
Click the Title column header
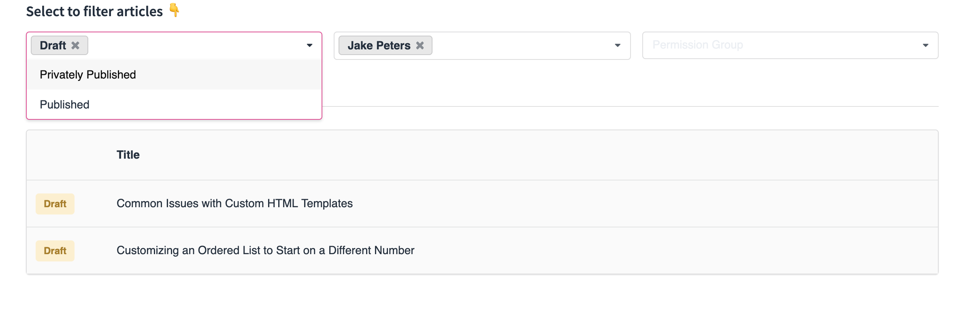pyautogui.click(x=128, y=155)
